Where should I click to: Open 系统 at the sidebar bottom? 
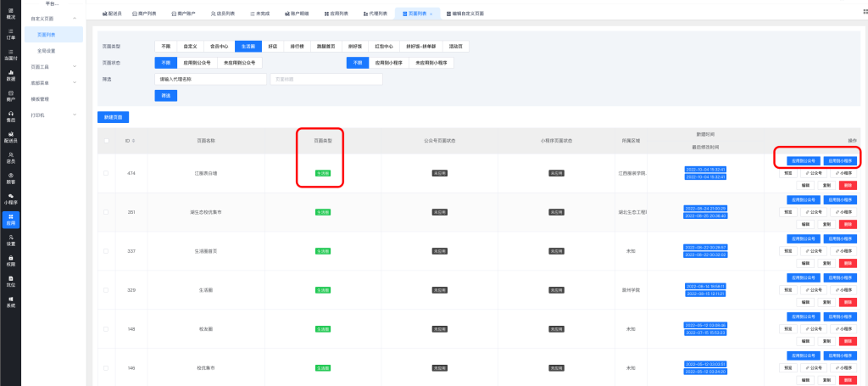point(11,301)
